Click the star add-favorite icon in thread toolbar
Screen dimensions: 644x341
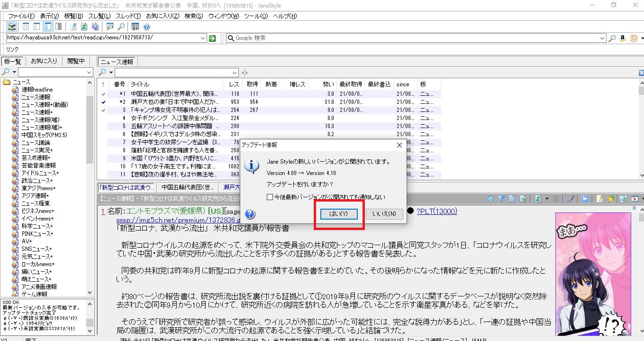611,199
